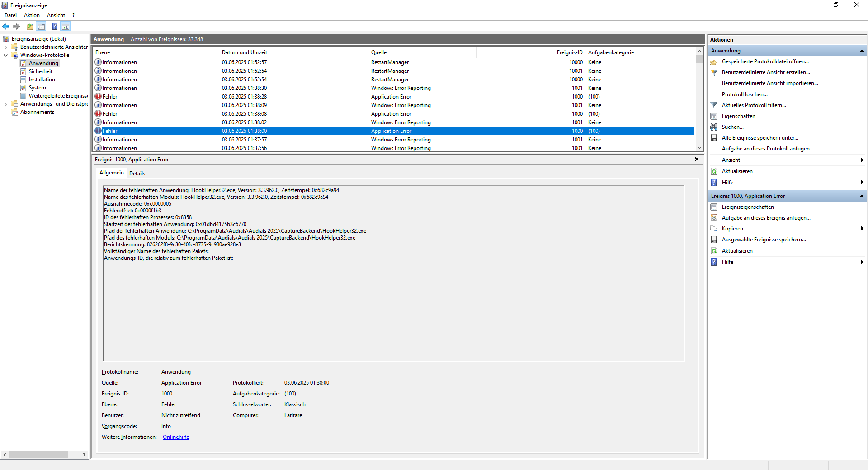Click the properties icon beside 'Eigenschaften'
This screenshot has width=868, height=470.
pyautogui.click(x=714, y=116)
